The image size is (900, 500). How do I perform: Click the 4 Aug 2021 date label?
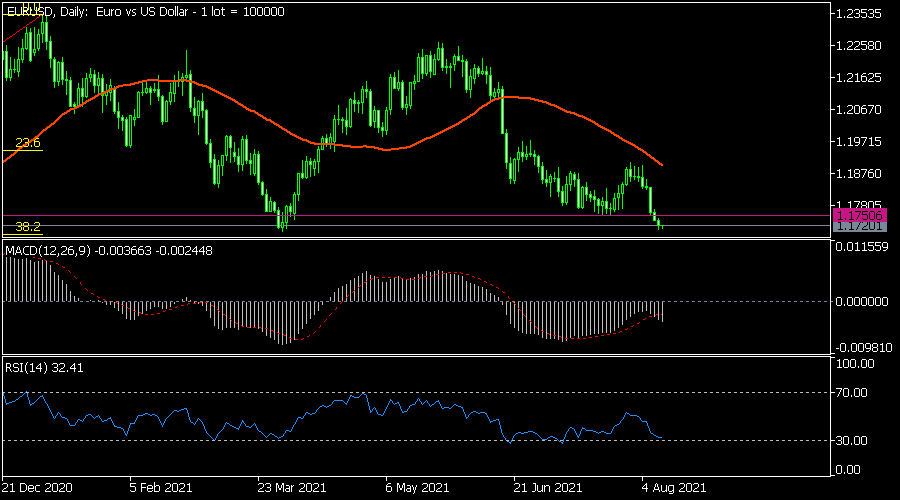[673, 489]
